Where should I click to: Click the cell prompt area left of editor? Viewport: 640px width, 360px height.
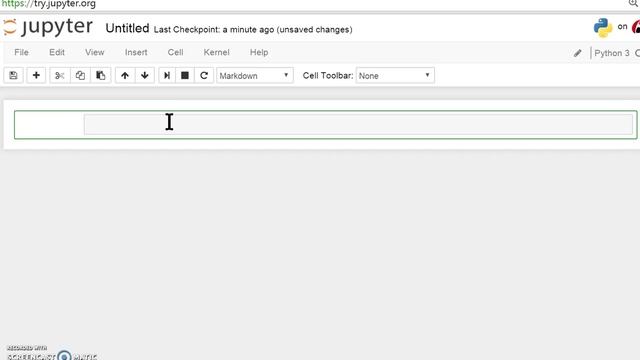49,124
